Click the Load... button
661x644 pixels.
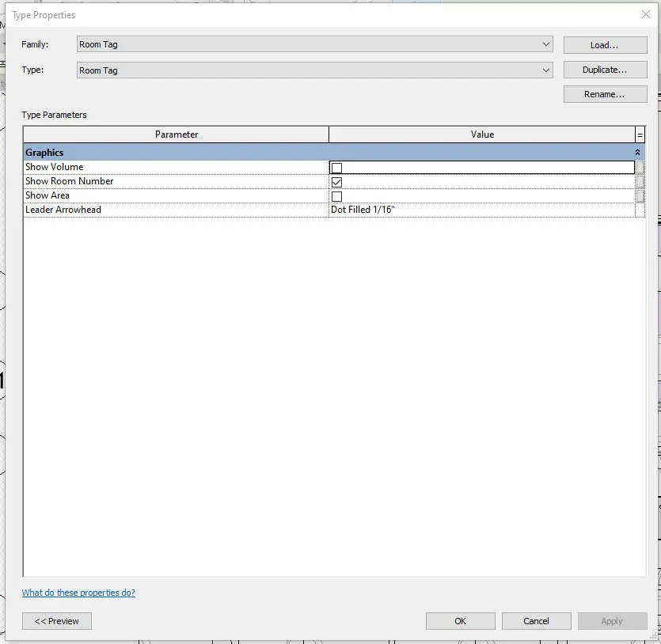click(605, 45)
